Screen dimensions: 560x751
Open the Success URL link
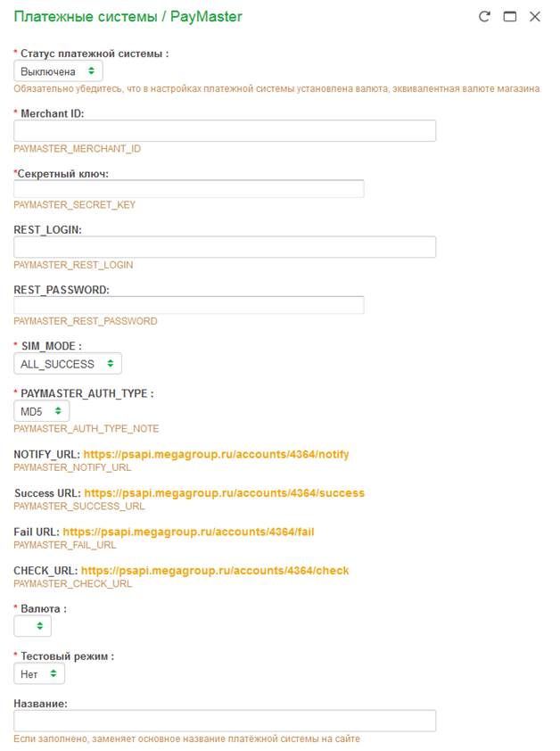[224, 493]
